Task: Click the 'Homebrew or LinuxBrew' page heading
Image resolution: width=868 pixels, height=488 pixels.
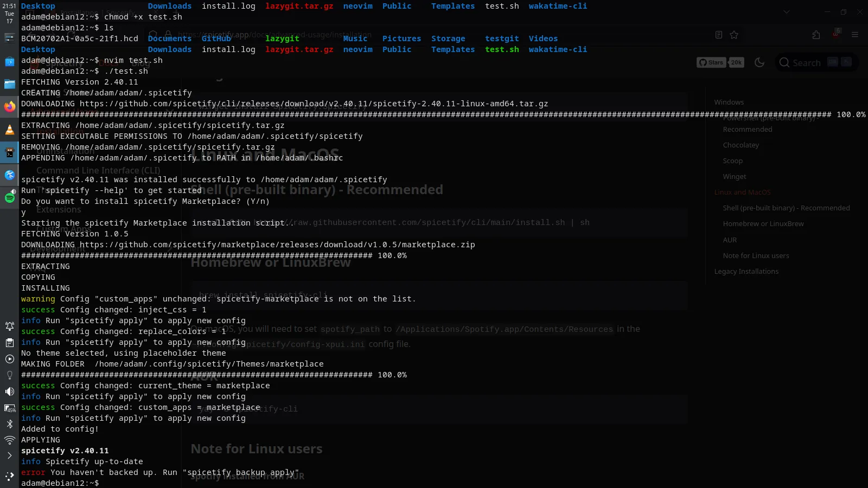Action: click(271, 262)
